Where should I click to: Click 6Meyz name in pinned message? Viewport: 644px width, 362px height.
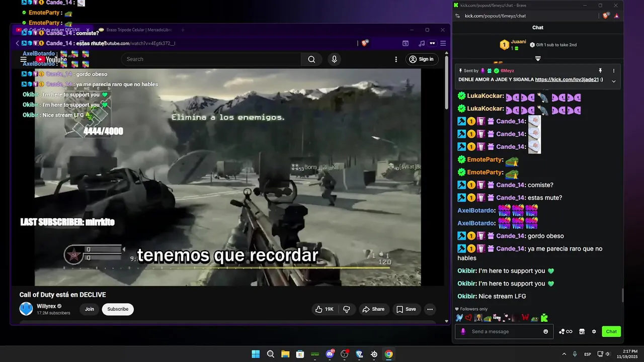pyautogui.click(x=507, y=71)
